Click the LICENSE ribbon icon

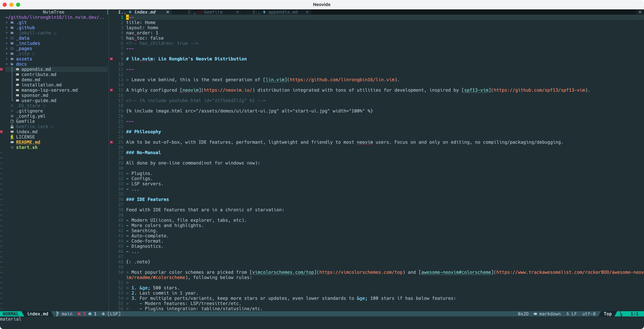coord(12,137)
